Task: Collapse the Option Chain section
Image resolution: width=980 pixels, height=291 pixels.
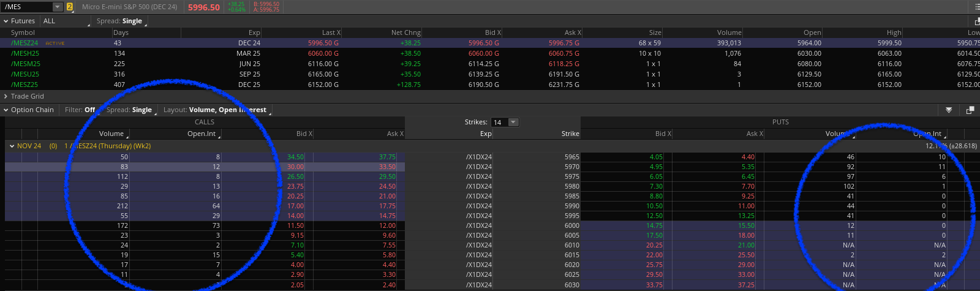Action: 6,110
